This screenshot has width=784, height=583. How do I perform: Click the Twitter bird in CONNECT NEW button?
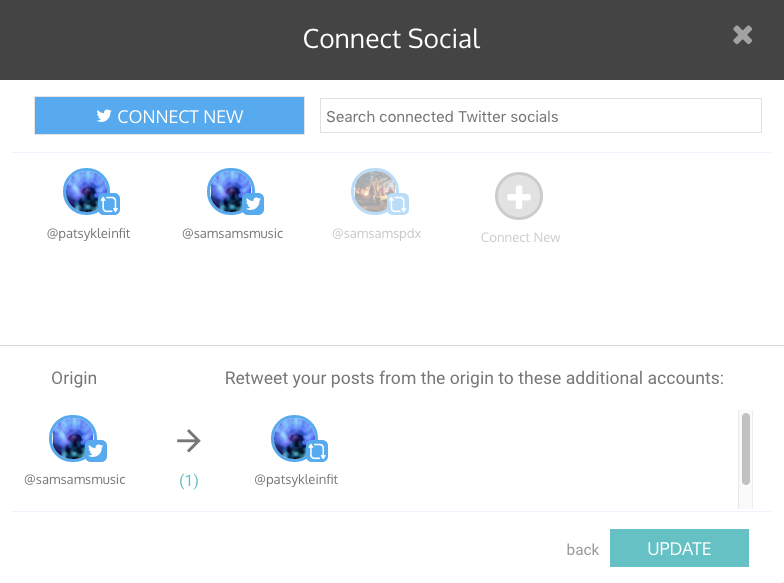(x=104, y=116)
